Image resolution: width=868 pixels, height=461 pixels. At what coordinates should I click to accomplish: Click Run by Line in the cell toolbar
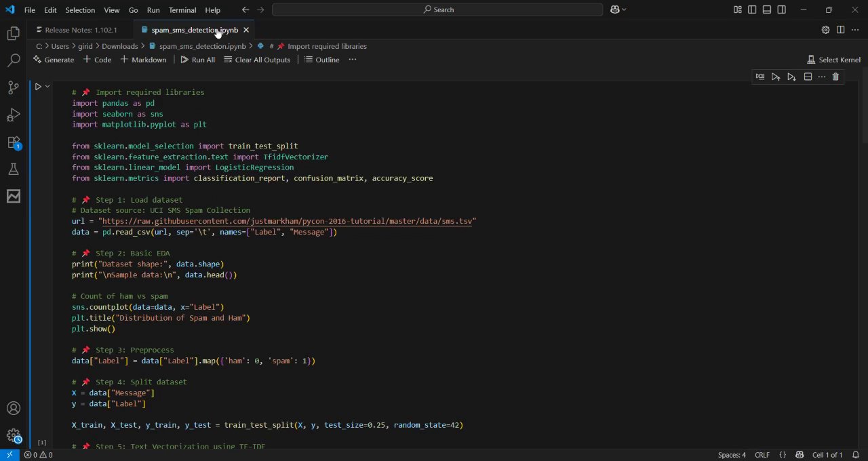(x=760, y=77)
